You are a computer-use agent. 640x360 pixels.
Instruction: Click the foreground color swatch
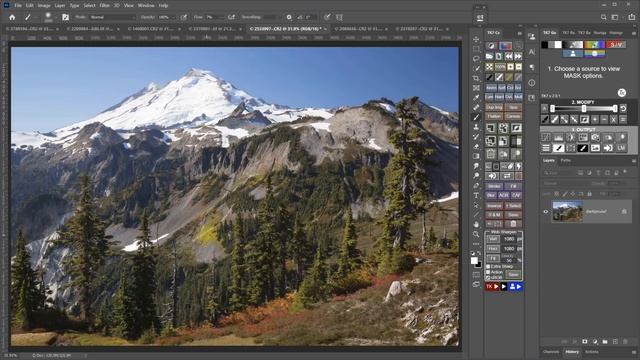click(474, 261)
